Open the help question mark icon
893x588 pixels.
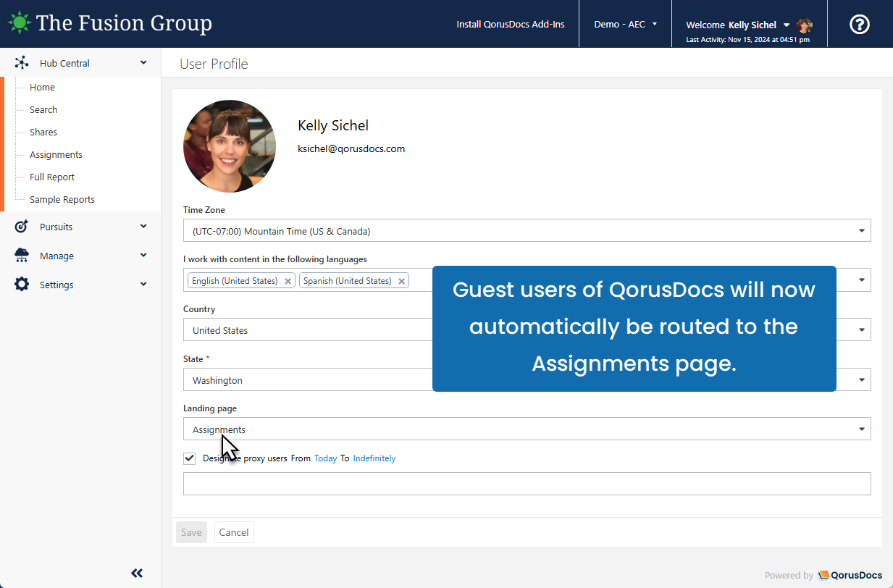tap(859, 24)
